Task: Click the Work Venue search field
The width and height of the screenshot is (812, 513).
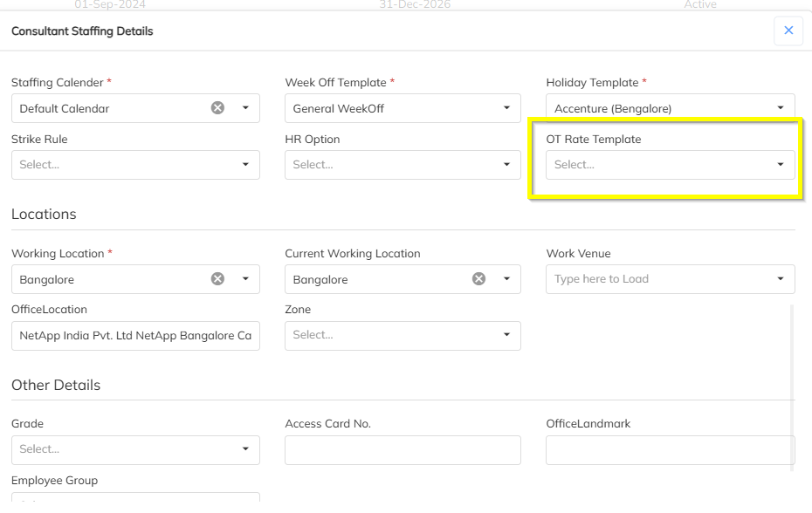Action: pyautogui.click(x=655, y=279)
